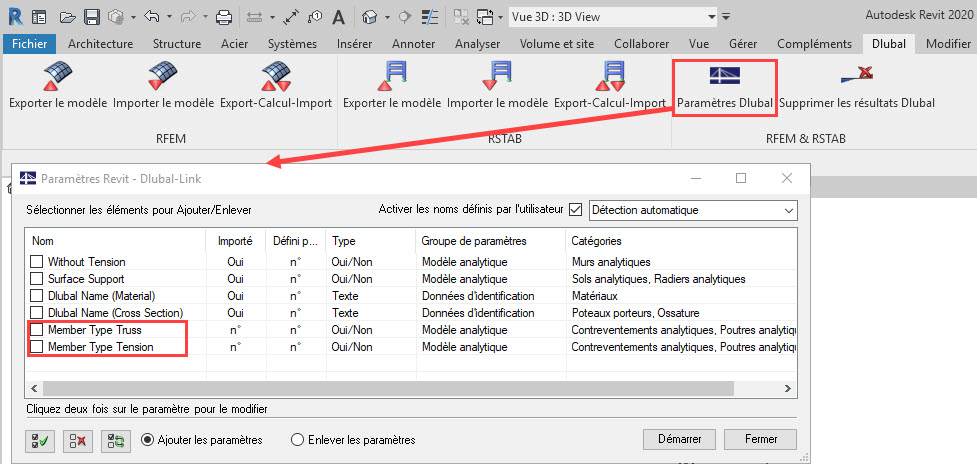Click the Thin lines icon

pos(429,17)
